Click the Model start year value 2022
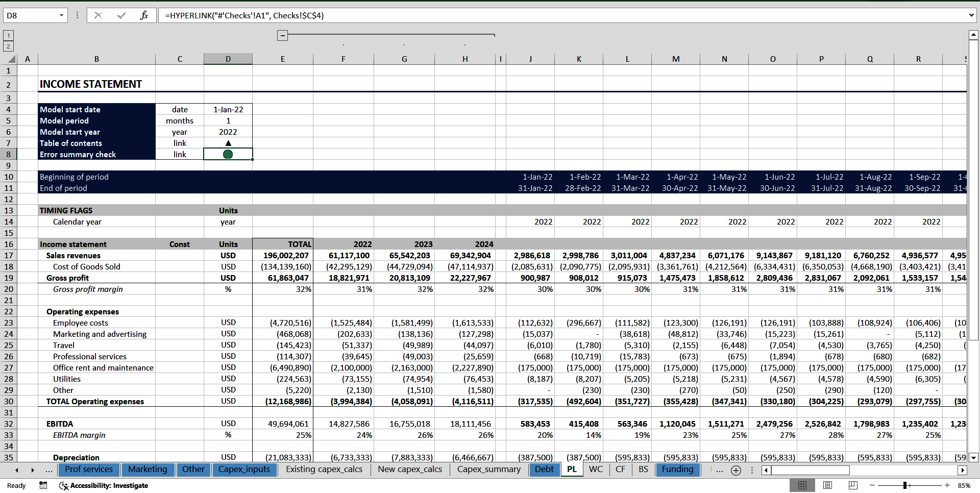The width and height of the screenshot is (980, 493). click(x=228, y=132)
